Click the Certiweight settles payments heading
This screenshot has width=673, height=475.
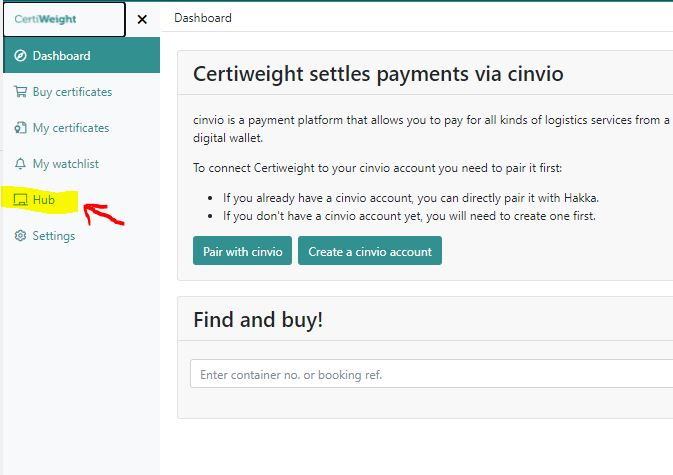coord(378,74)
